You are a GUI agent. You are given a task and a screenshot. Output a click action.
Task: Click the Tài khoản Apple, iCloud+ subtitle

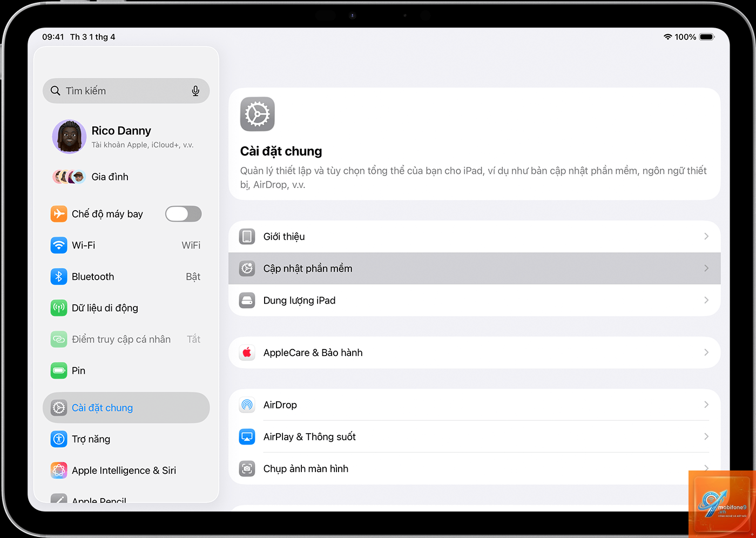[143, 145]
